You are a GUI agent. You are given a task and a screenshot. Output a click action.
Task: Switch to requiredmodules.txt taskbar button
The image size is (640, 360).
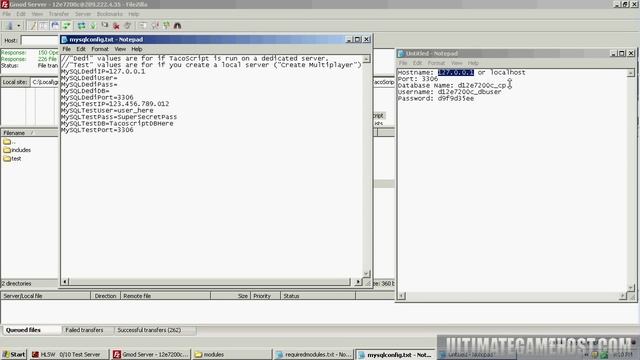tap(313, 354)
